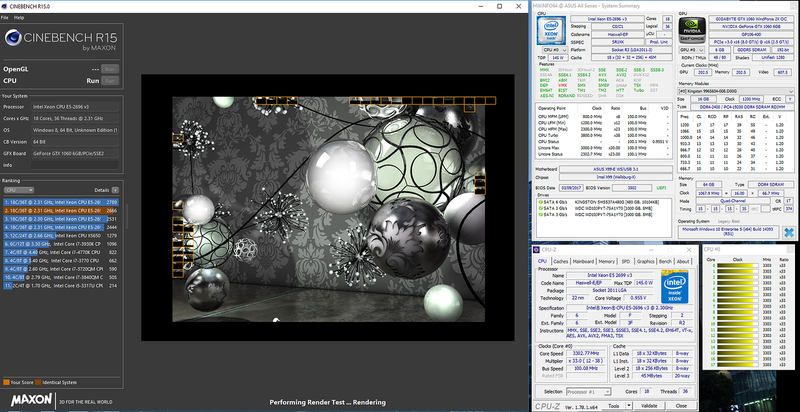Close the CPU #0 clock window

point(788,250)
